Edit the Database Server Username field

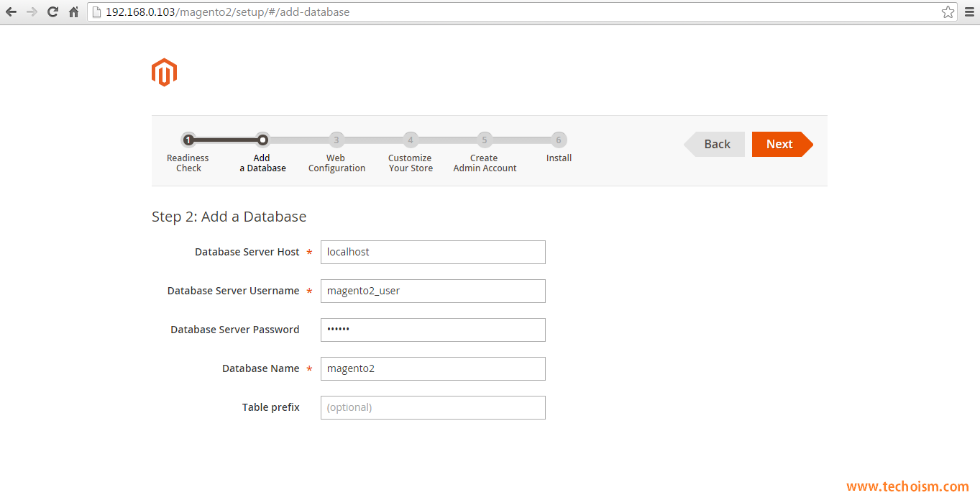pyautogui.click(x=433, y=291)
